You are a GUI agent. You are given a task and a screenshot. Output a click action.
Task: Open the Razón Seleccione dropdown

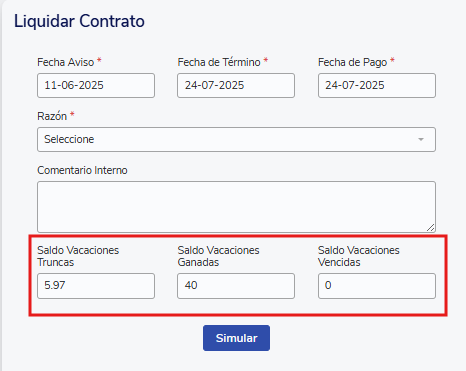tap(236, 139)
